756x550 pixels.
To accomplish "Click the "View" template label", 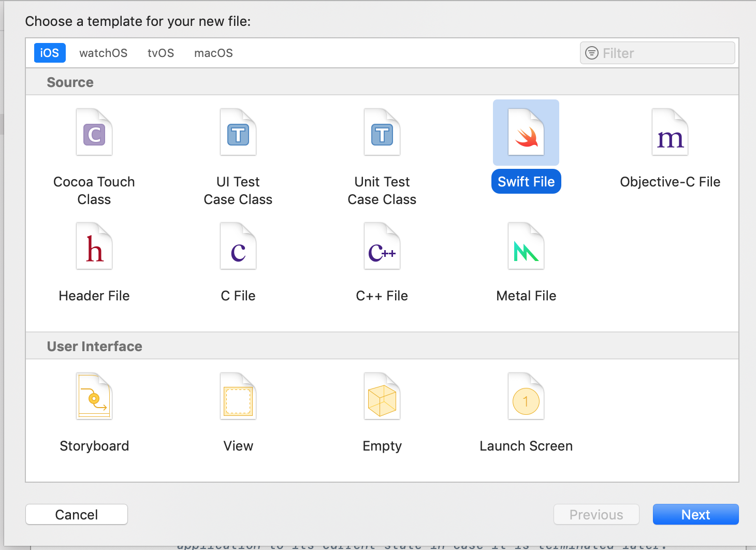I will (x=238, y=446).
